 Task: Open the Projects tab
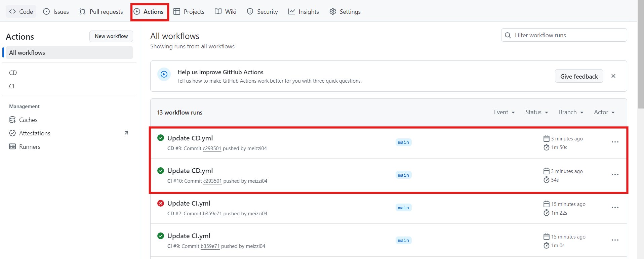(x=189, y=11)
